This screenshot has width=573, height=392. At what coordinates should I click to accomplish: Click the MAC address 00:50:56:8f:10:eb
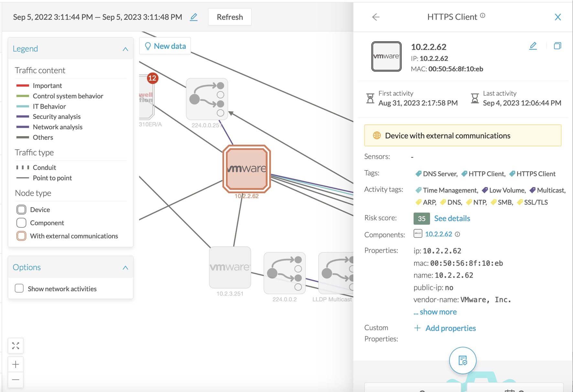tap(455, 69)
